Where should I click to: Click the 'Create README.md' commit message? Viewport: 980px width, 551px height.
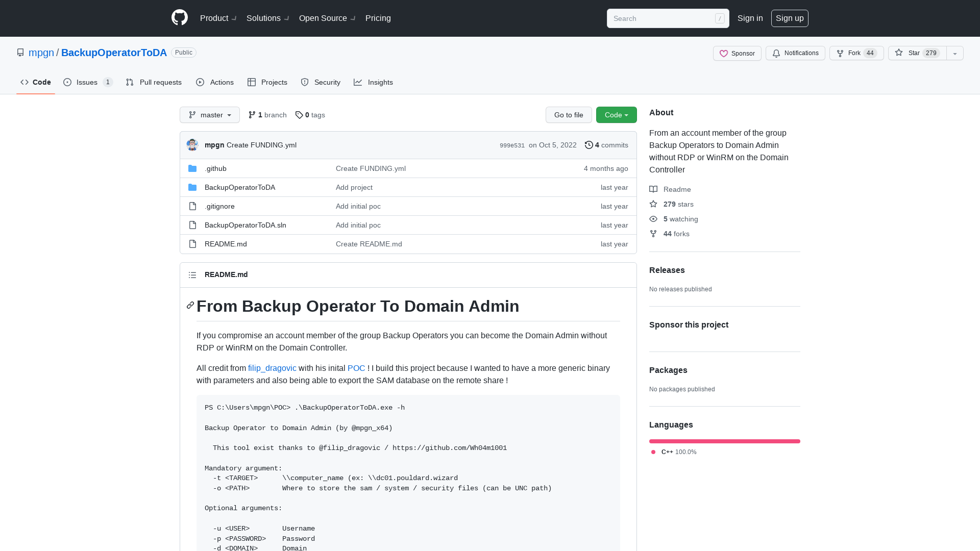(x=369, y=244)
